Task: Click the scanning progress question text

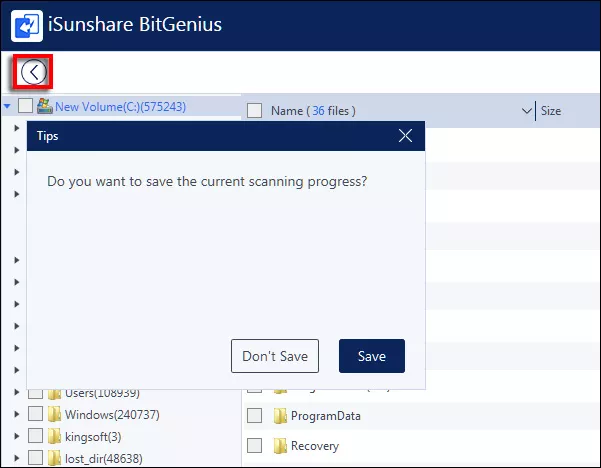Action: tap(207, 181)
